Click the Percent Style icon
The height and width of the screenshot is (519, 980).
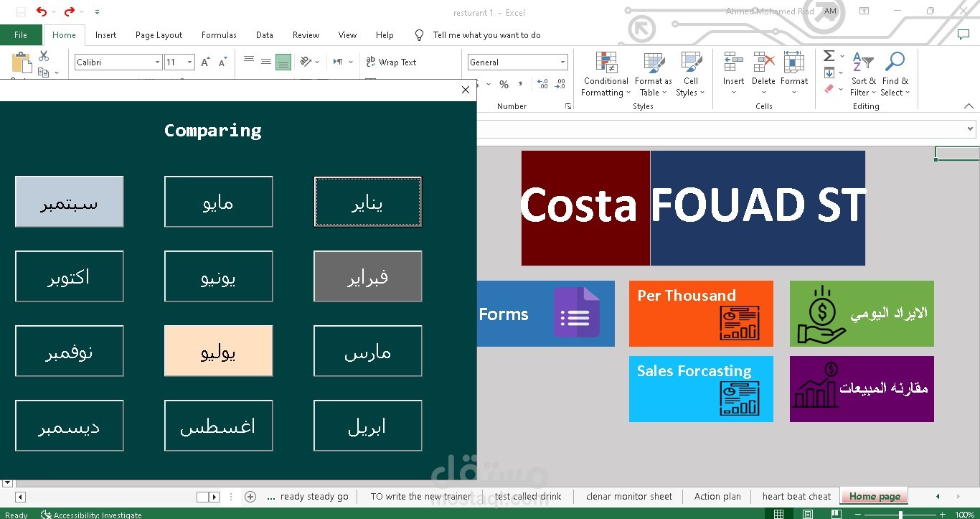pos(504,85)
